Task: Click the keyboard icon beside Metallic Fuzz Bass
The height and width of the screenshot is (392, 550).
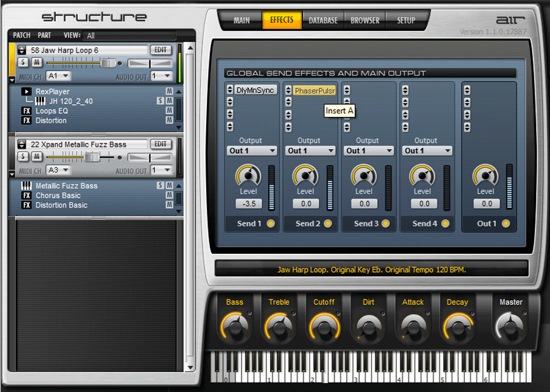Action: pyautogui.click(x=26, y=186)
